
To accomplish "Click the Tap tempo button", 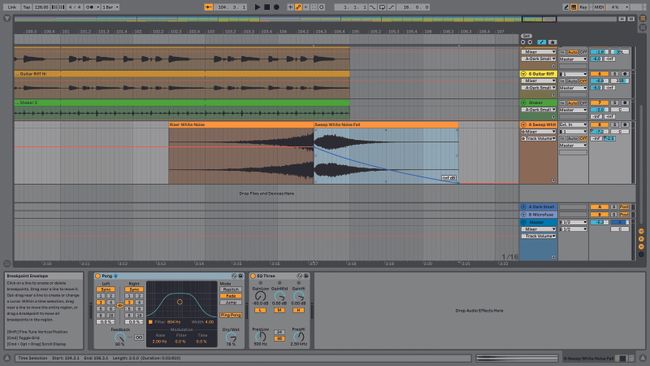I will (27, 7).
